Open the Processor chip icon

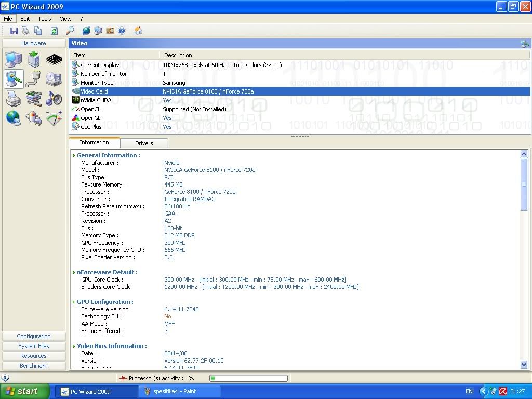[54, 59]
